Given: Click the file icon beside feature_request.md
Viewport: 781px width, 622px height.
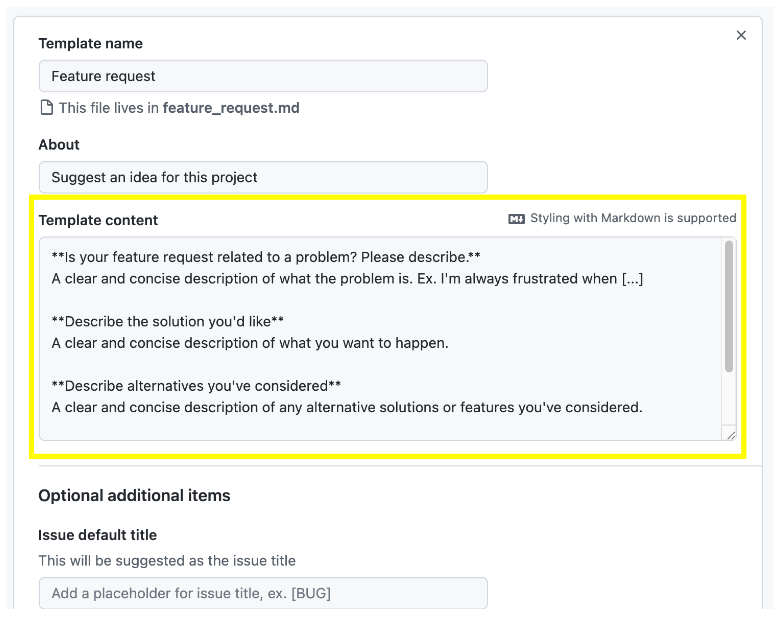Looking at the screenshot, I should [46, 108].
